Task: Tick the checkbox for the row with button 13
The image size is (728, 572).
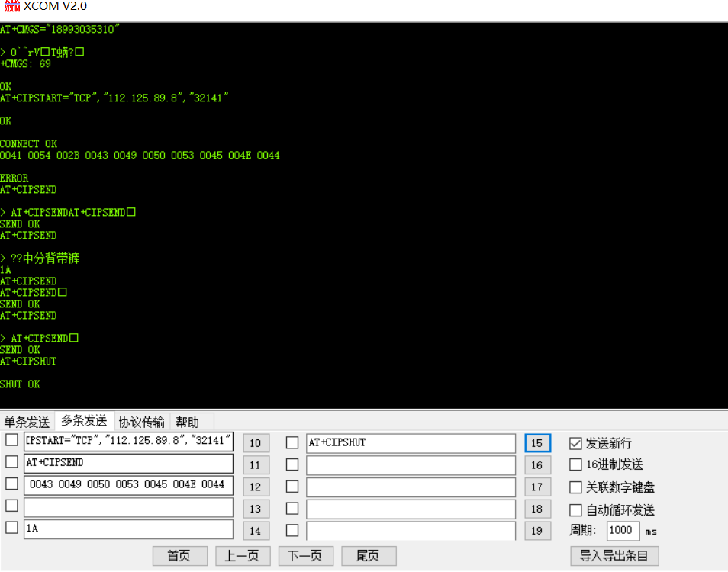Action: [11, 506]
